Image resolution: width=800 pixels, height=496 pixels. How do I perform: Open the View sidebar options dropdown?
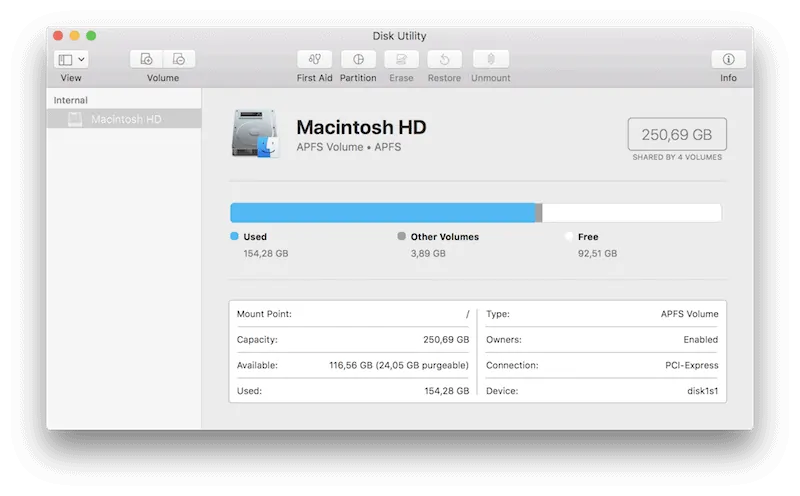71,60
